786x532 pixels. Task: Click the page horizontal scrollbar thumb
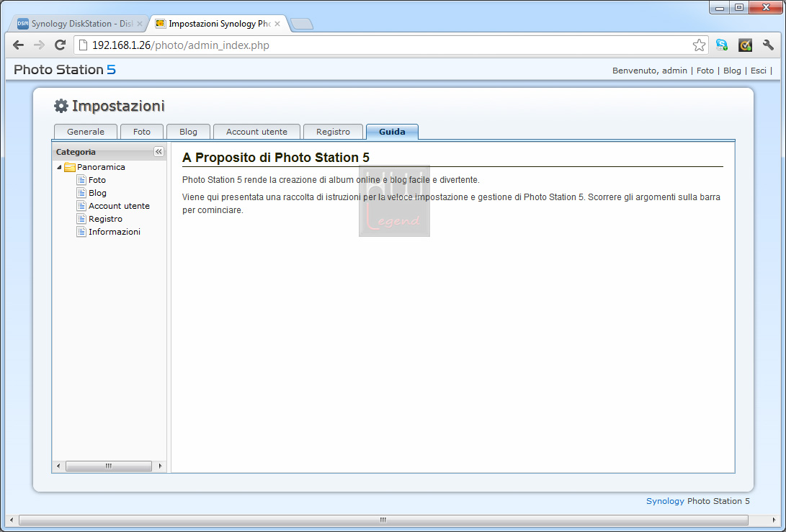383,520
